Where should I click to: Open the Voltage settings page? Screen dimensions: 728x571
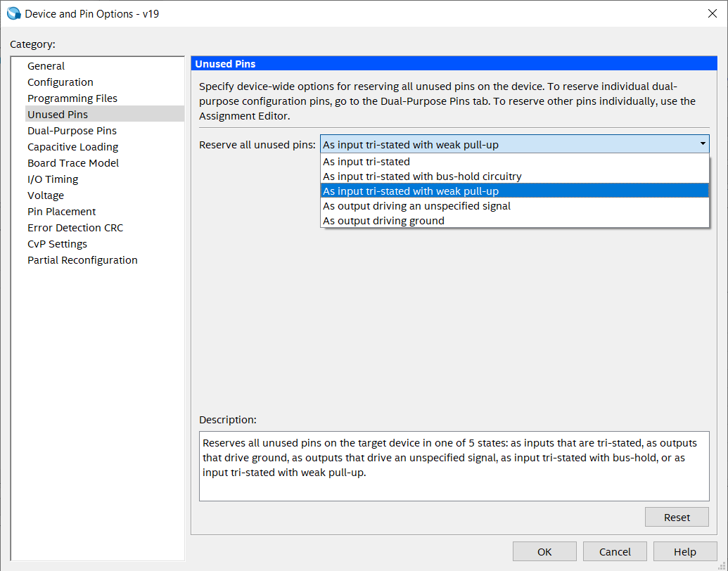(45, 195)
